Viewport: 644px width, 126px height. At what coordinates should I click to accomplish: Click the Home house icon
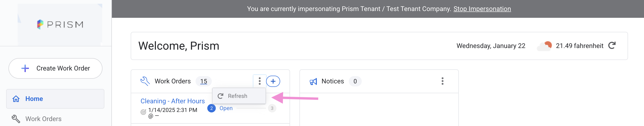(16, 99)
